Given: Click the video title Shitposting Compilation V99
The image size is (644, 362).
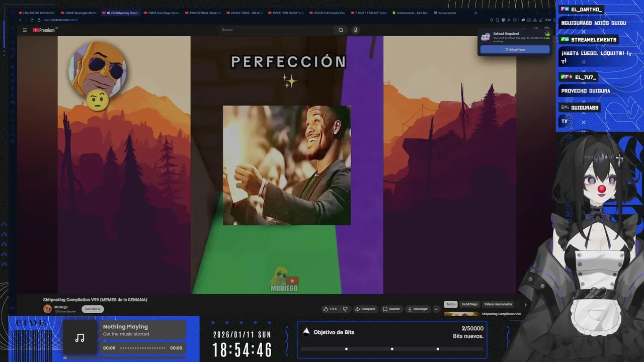Looking at the screenshot, I should coord(95,300).
